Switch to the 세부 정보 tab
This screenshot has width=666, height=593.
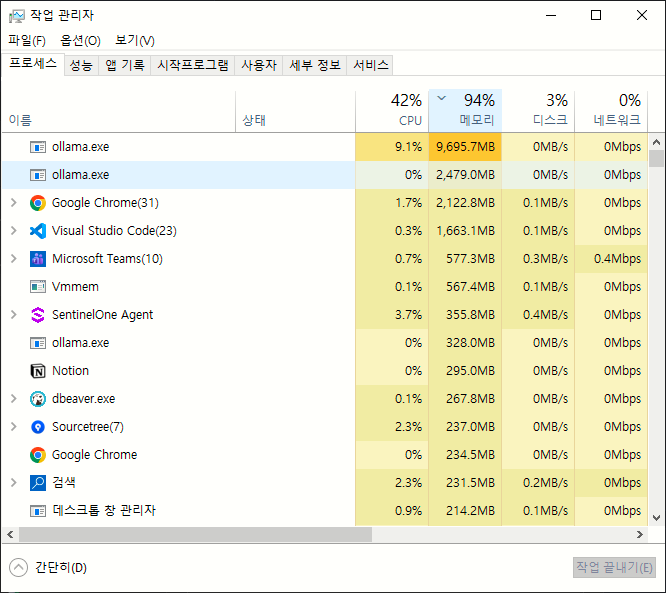(315, 65)
